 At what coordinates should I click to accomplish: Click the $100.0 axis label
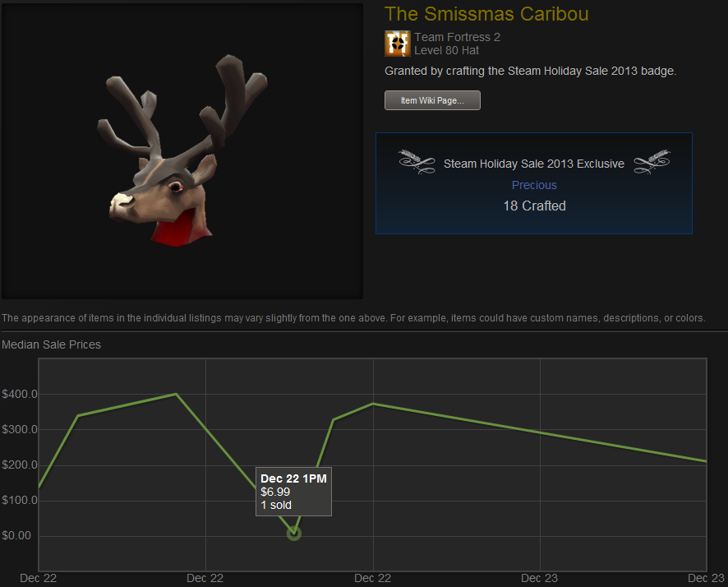(20, 500)
